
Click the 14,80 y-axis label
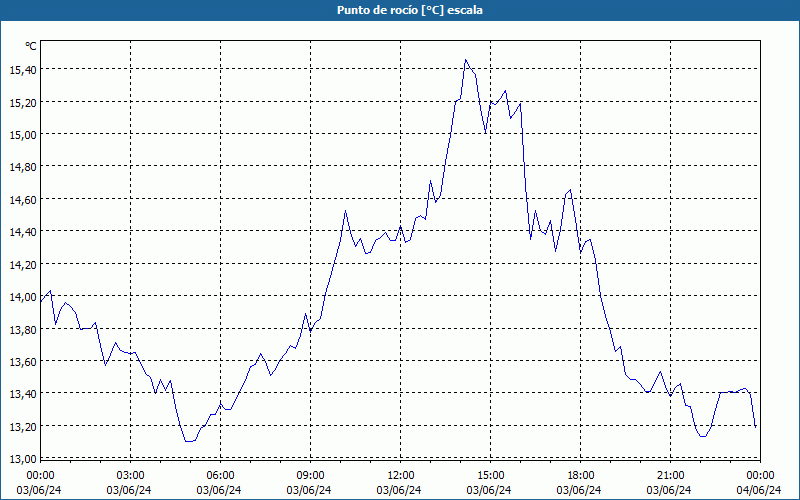pyautogui.click(x=23, y=167)
